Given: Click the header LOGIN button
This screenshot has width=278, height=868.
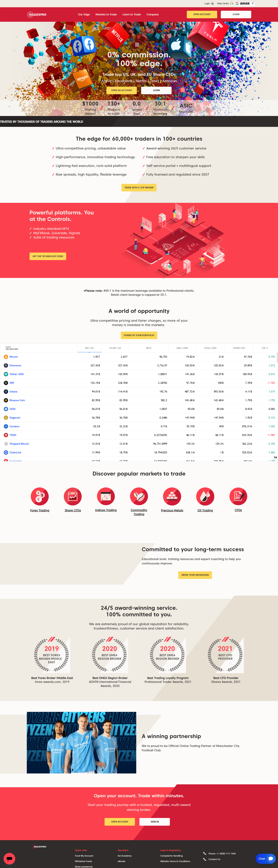Looking at the screenshot, I should (236, 14).
